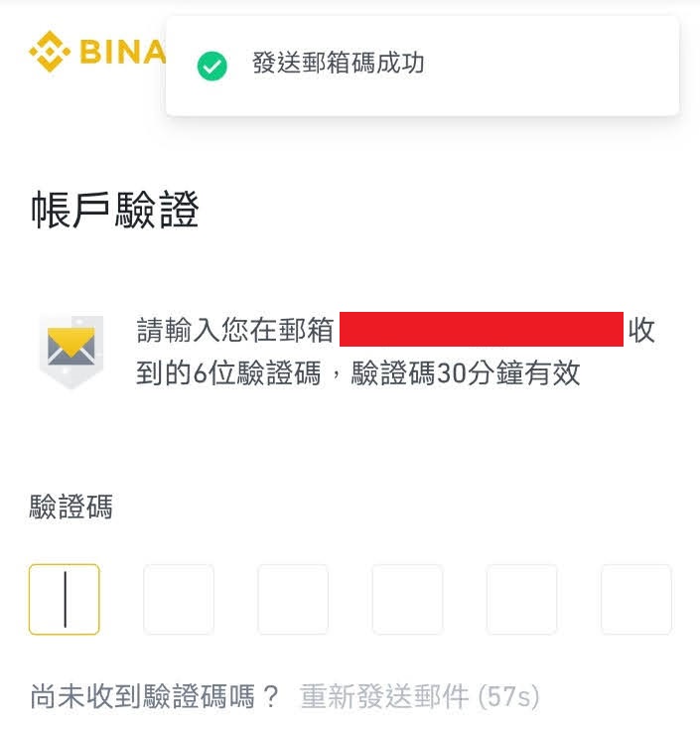700x733 pixels.
Task: Select the red redacted email address bar
Action: tap(481, 329)
